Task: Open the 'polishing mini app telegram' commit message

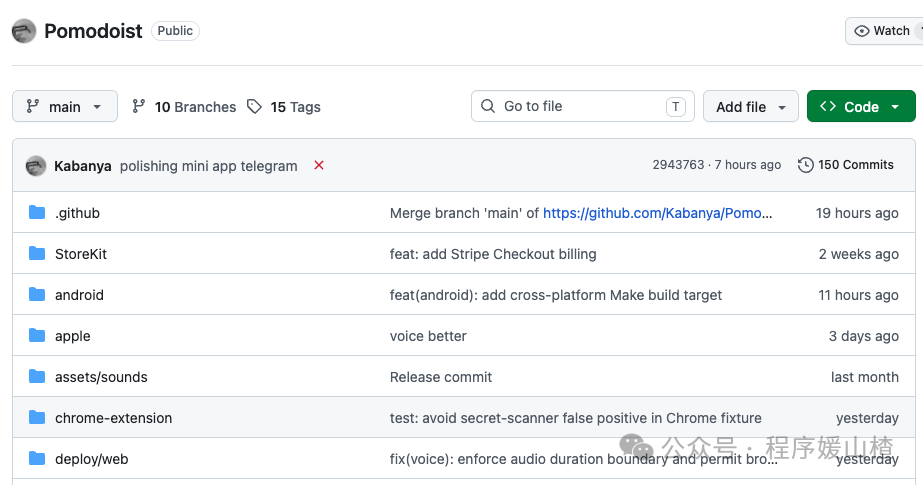Action: (x=208, y=166)
